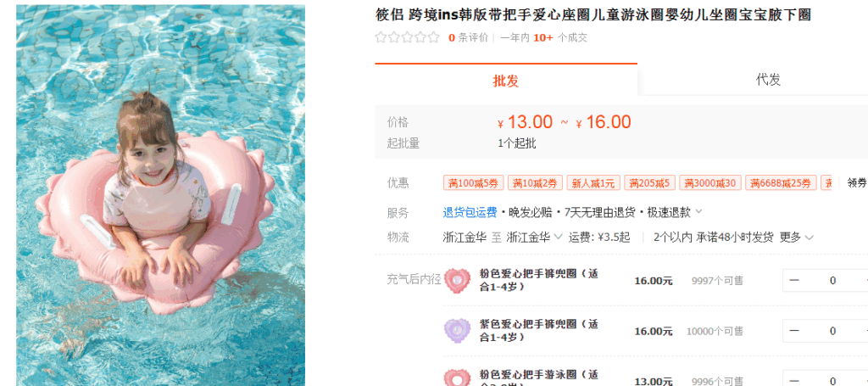Click the pink heart swim ring thumbnail
The width and height of the screenshot is (868, 386).
(x=457, y=280)
